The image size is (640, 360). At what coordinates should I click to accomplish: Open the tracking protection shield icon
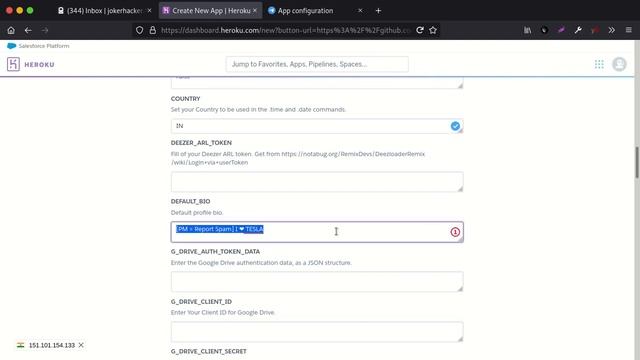point(140,30)
